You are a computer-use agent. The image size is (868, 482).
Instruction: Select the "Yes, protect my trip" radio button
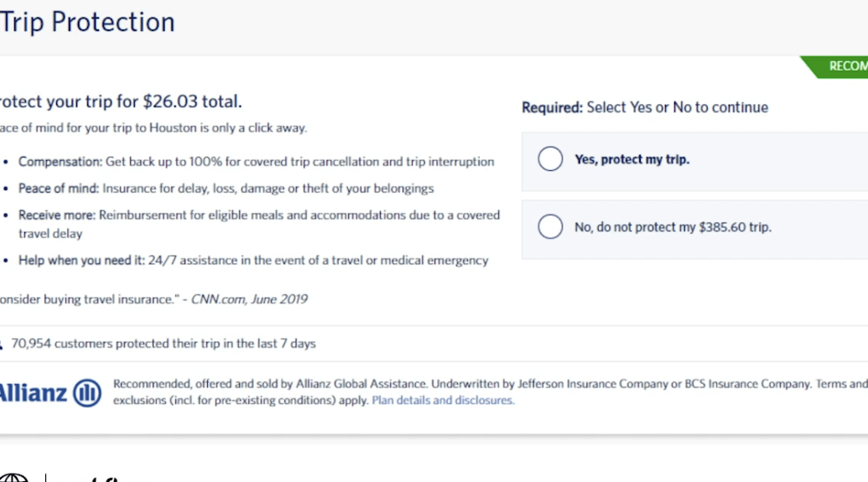pos(550,159)
